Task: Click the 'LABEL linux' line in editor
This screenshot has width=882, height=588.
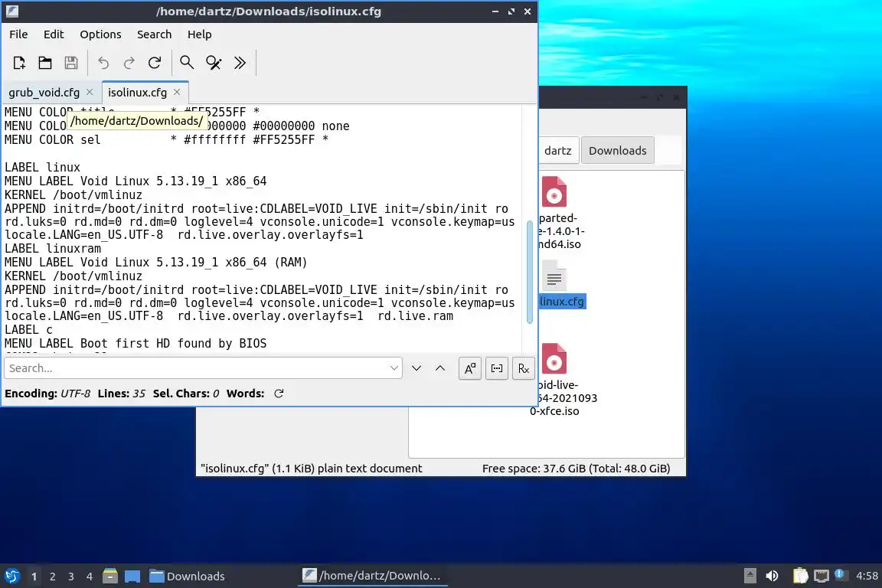Action: pos(43,167)
